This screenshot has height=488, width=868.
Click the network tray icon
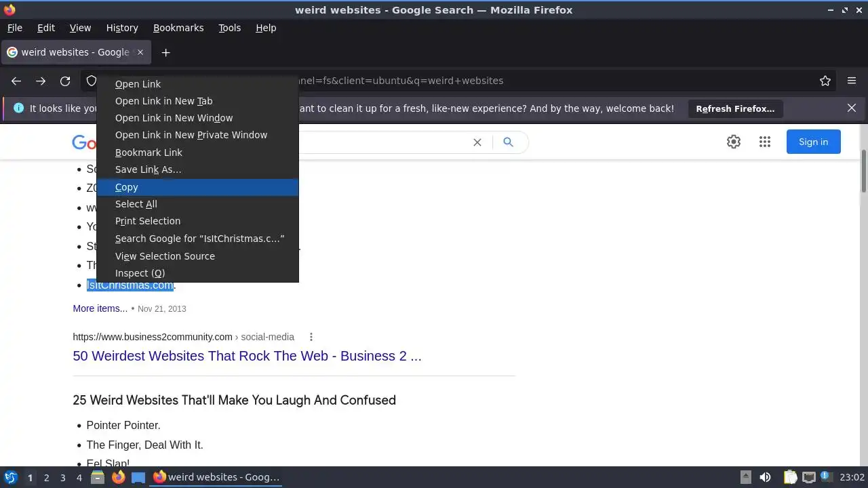coord(809,477)
